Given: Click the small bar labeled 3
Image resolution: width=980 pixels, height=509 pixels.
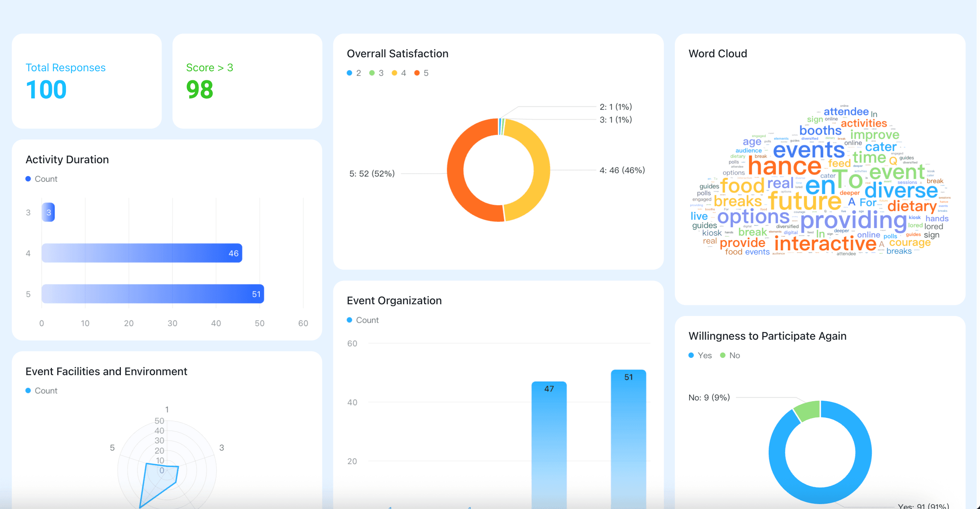Looking at the screenshot, I should tap(48, 212).
